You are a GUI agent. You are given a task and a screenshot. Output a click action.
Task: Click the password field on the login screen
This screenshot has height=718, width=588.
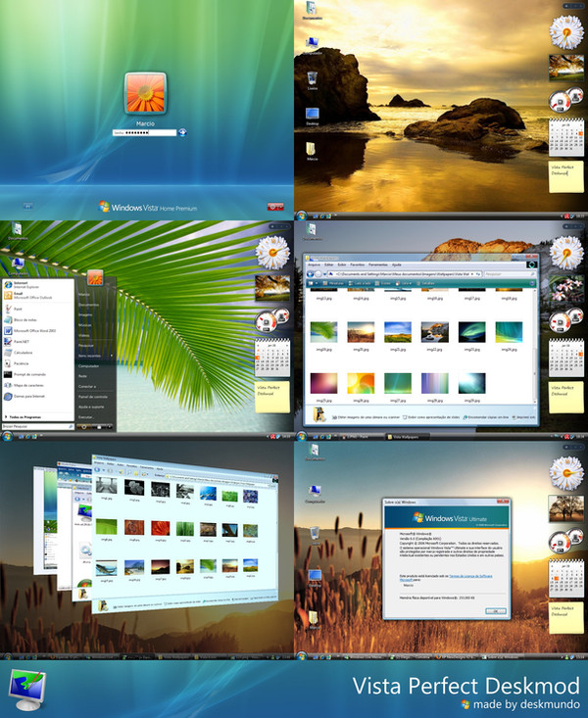point(144,132)
